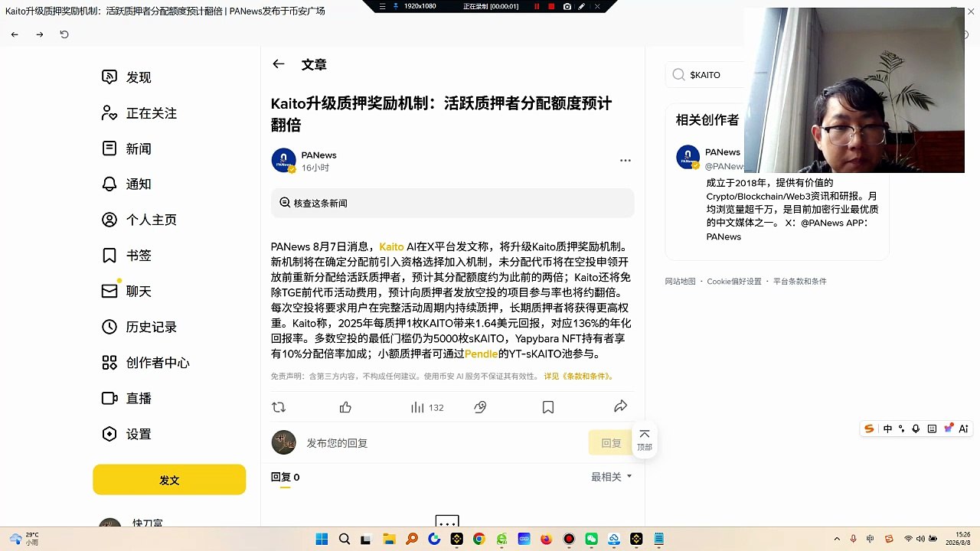This screenshot has width=980, height=551.
Task: Click the taskbar clock showing 15:26
Action: click(x=958, y=539)
